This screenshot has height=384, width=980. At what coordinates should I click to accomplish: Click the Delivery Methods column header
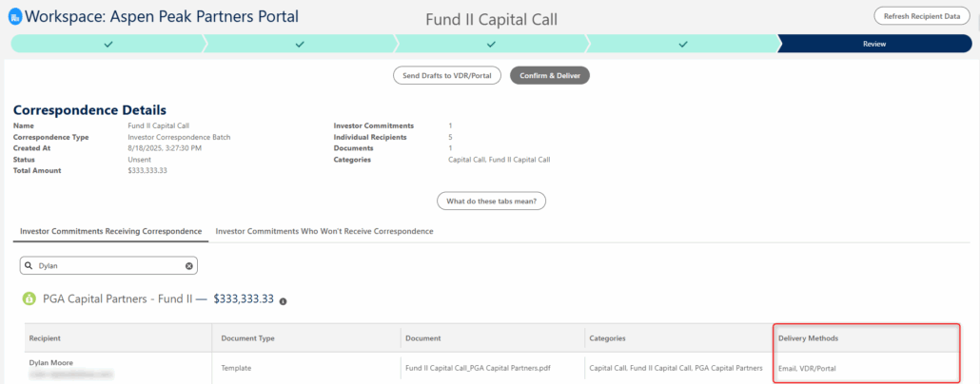[808, 338]
